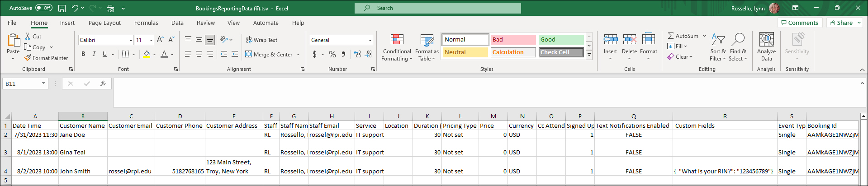
Task: Open the Fill Color dropdown arrow
Action: coord(155,54)
